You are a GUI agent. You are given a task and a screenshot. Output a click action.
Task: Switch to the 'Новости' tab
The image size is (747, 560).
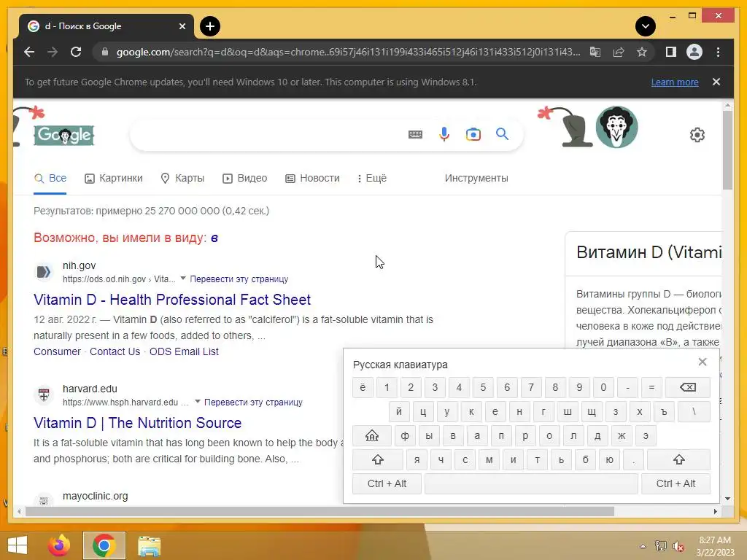click(x=312, y=178)
